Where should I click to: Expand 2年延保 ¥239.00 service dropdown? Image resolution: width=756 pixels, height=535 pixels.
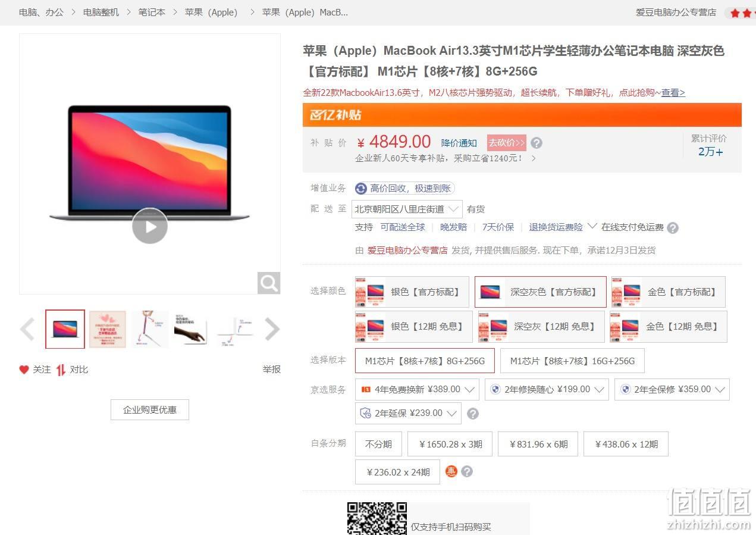[x=408, y=413]
